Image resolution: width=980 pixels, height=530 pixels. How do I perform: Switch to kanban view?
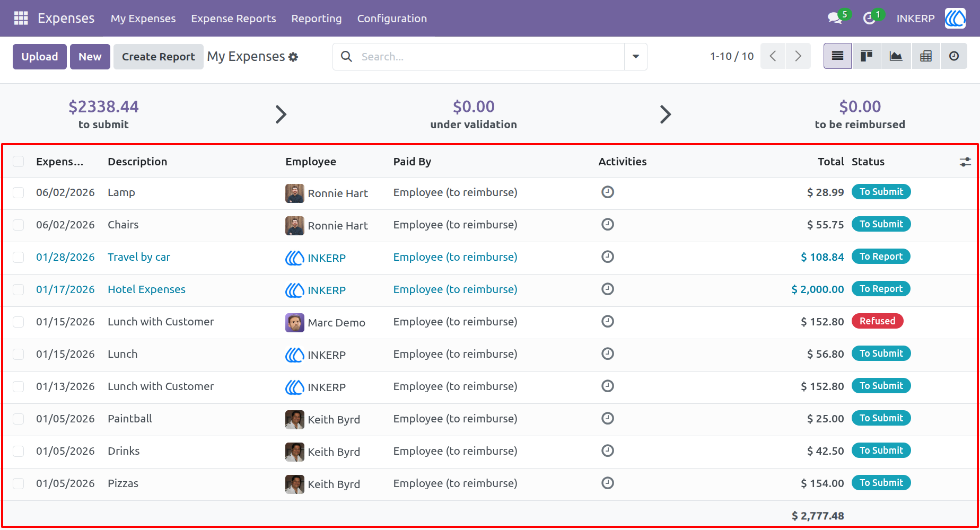point(867,56)
